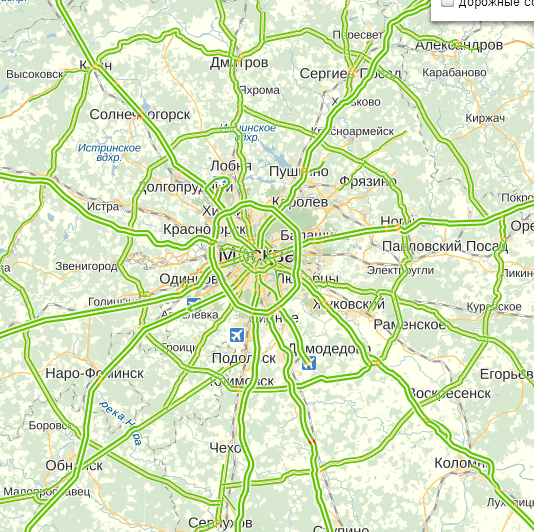The height and width of the screenshot is (532, 534).
Task: Click the Истринское вдхр. reservoir label
Action: [109, 153]
